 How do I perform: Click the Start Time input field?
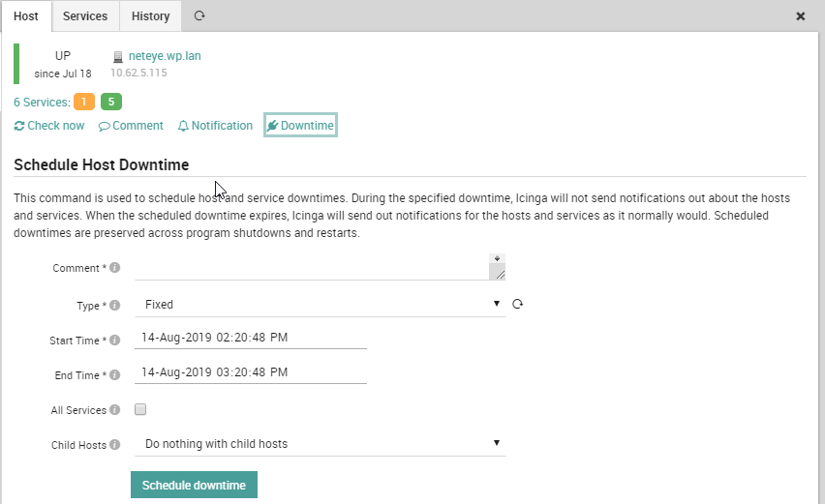tap(251, 338)
